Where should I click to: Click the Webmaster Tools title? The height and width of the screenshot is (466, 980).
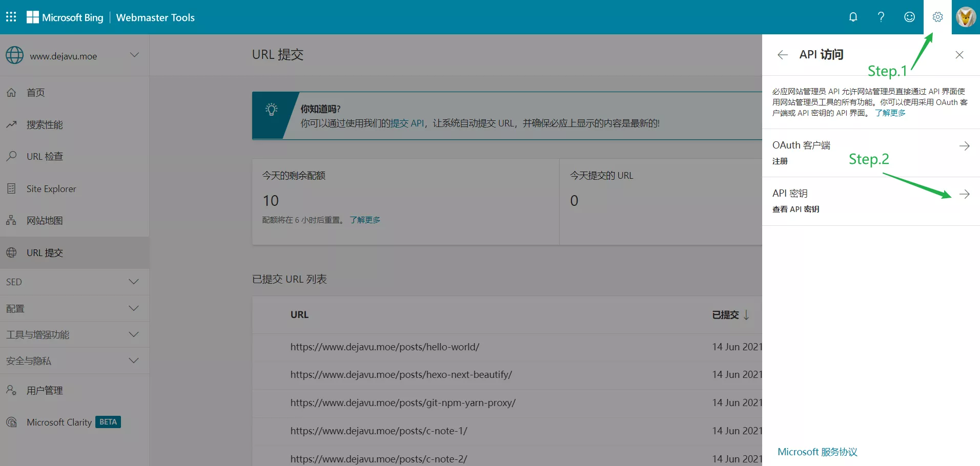tap(155, 17)
